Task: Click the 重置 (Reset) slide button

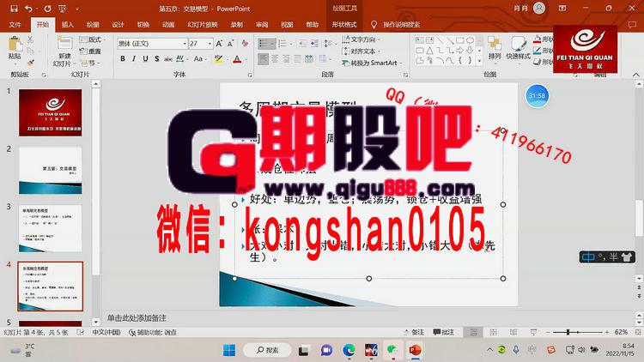Action: tap(91, 51)
